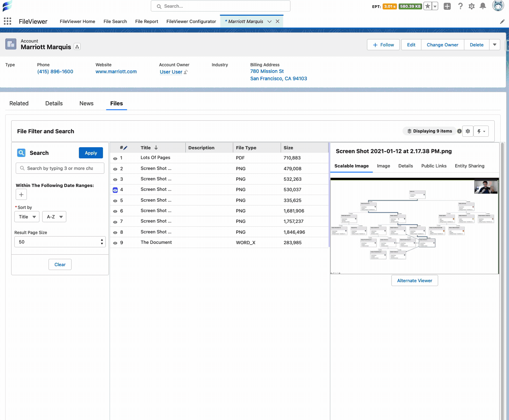This screenshot has height=420, width=509.
Task: Toggle eye icon for row 8
Action: [115, 233]
